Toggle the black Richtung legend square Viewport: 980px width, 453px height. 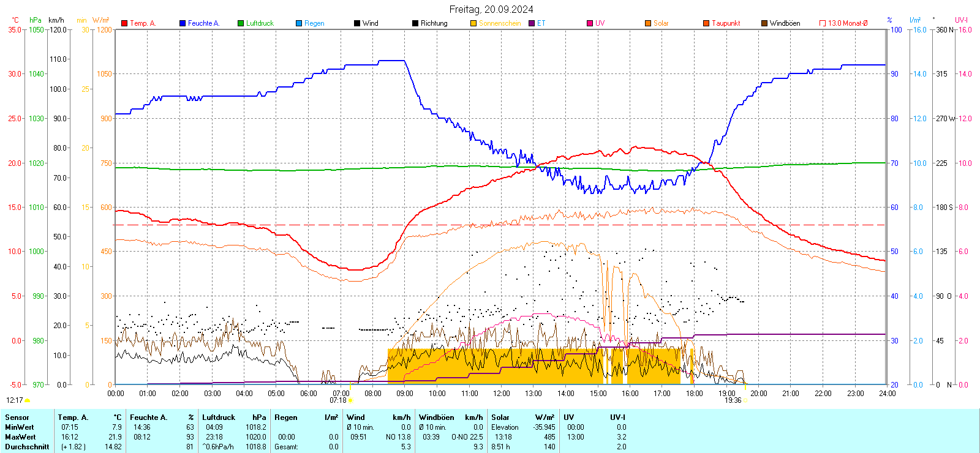pyautogui.click(x=415, y=23)
